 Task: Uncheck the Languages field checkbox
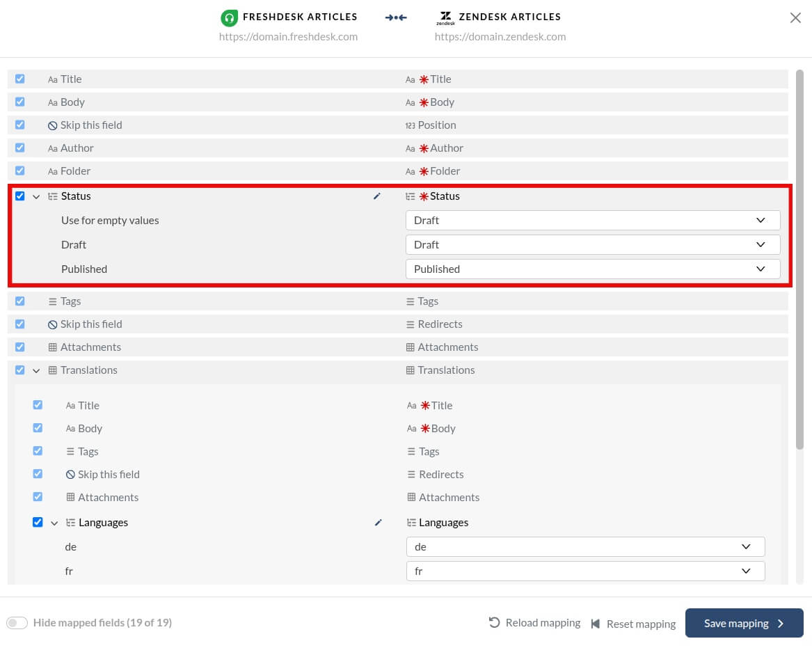[38, 522]
